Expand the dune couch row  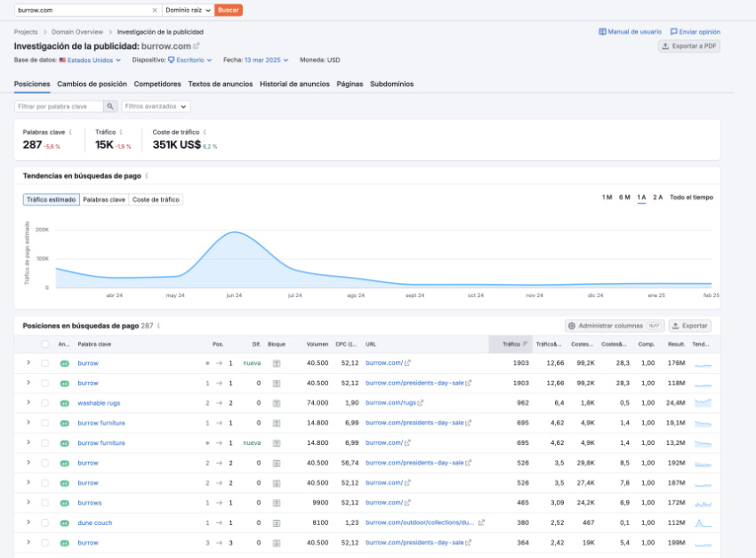point(28,522)
